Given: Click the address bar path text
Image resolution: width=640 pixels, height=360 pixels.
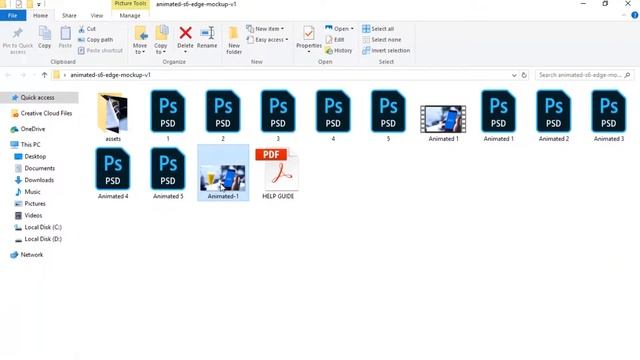Looking at the screenshot, I should coord(111,75).
